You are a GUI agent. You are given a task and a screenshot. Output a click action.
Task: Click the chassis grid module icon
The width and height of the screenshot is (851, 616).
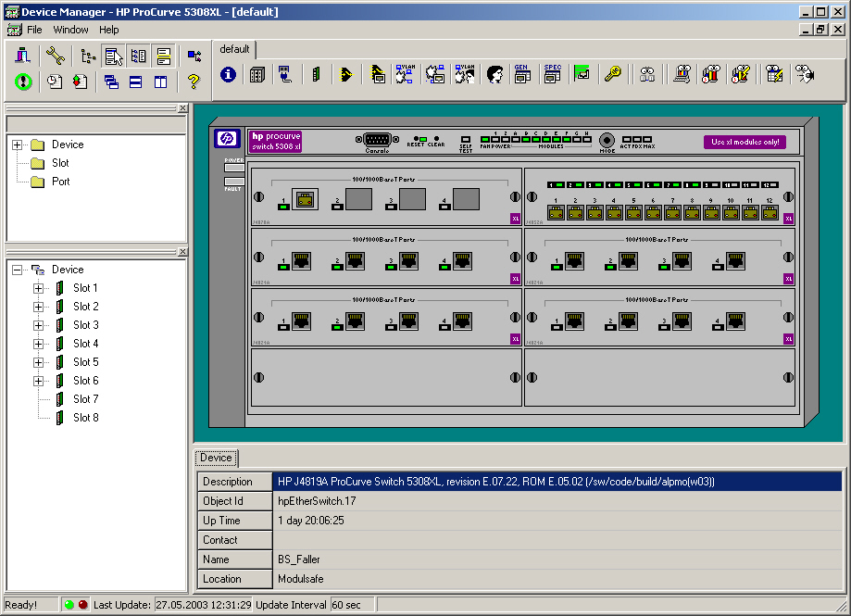tap(257, 74)
